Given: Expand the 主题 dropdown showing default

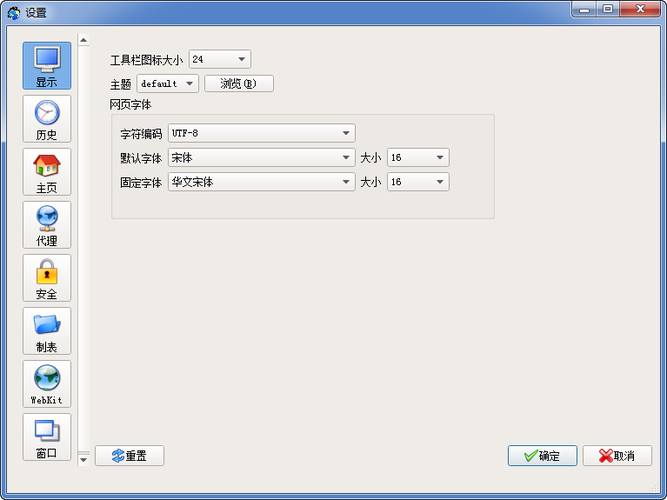Looking at the screenshot, I should 168,83.
